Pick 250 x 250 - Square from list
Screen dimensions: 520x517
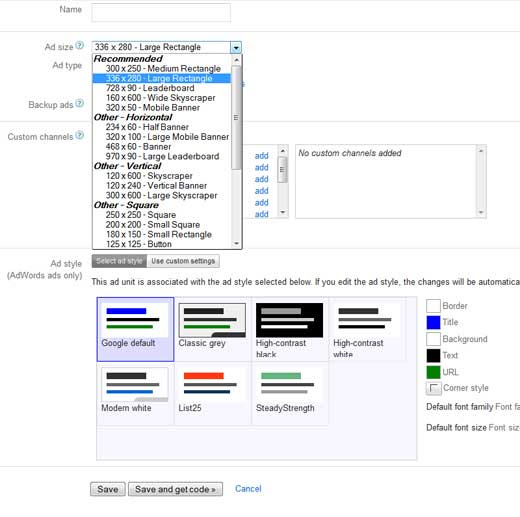(x=141, y=215)
